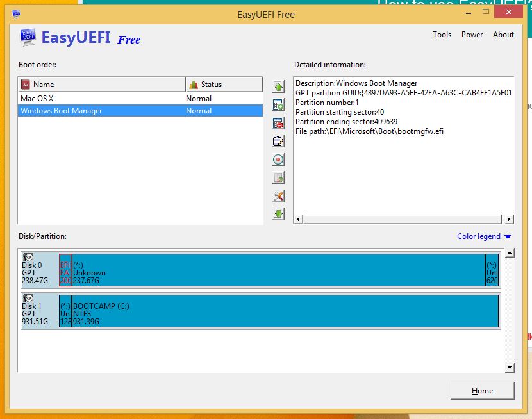The width and height of the screenshot is (532, 419).
Task: Close the EasyUEFI window
Action: [x=508, y=12]
